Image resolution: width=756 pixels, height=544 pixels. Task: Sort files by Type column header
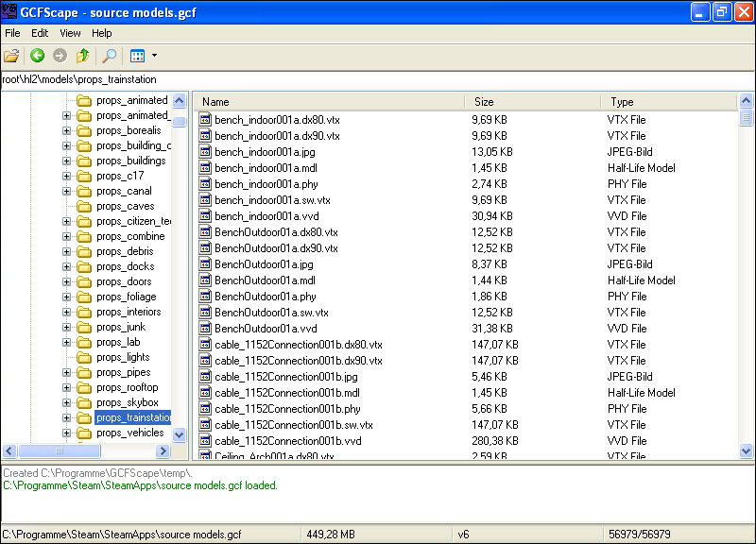click(669, 102)
